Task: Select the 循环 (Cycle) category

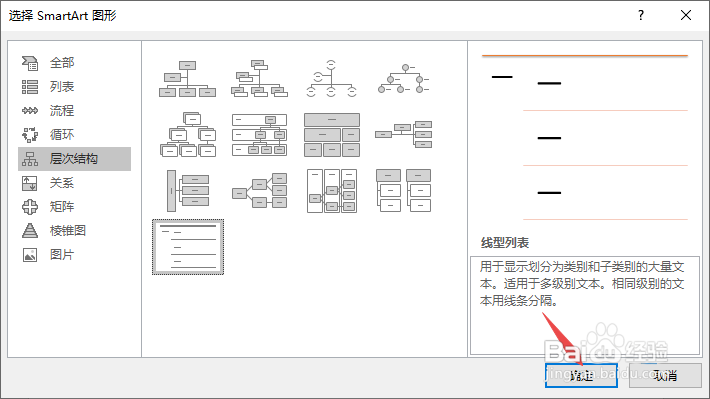Action: point(74,135)
